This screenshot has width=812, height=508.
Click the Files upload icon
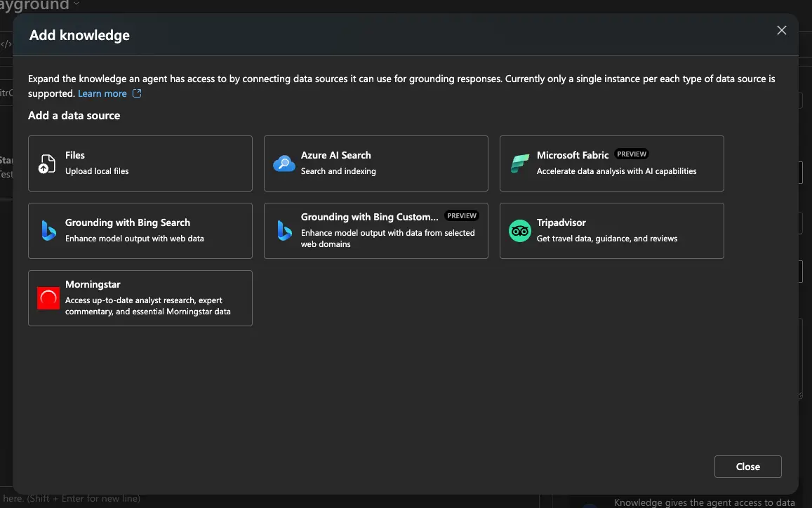pos(47,163)
